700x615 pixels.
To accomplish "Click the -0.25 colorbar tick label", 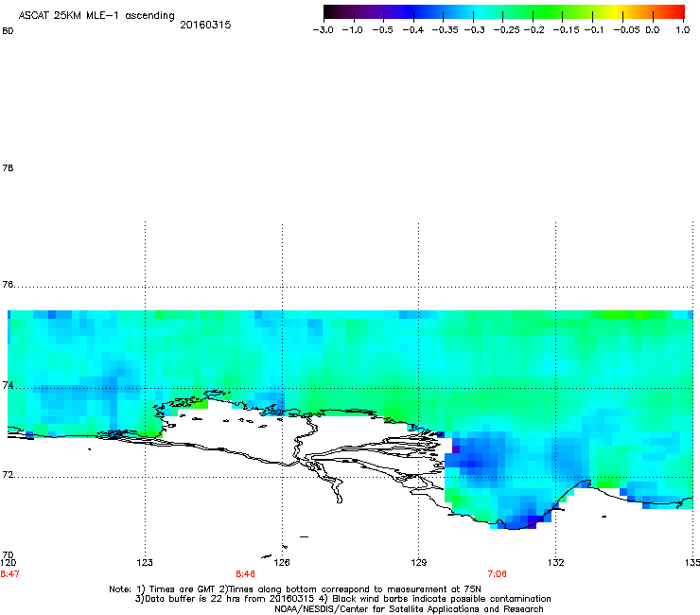I will click(507, 30).
